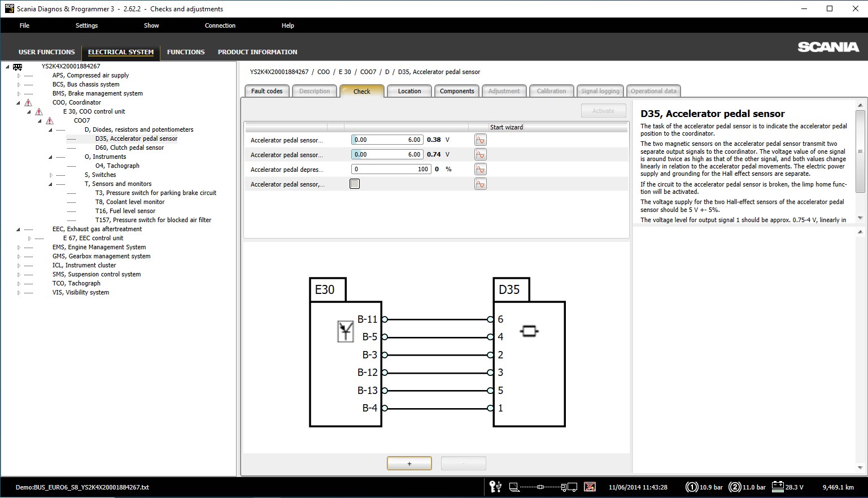Click the battery voltage icon in status bar
This screenshot has height=498, width=868.
point(778,487)
